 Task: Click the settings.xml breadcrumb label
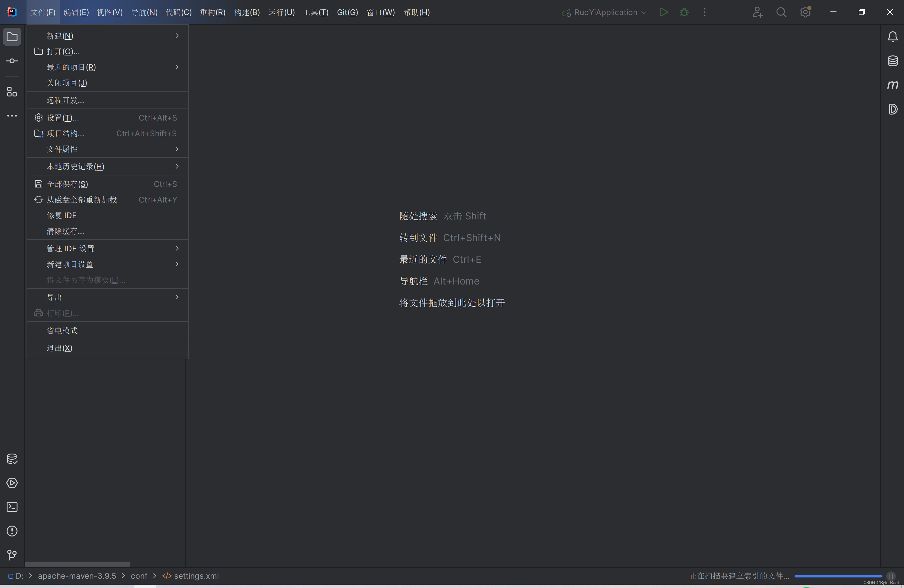pos(196,576)
